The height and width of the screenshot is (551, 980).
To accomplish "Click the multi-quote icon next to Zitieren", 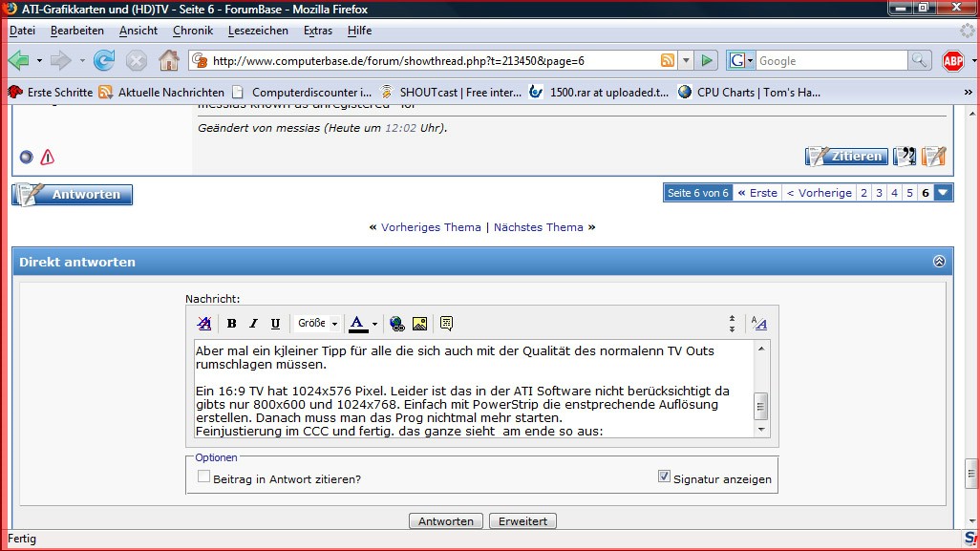I will [x=905, y=157].
